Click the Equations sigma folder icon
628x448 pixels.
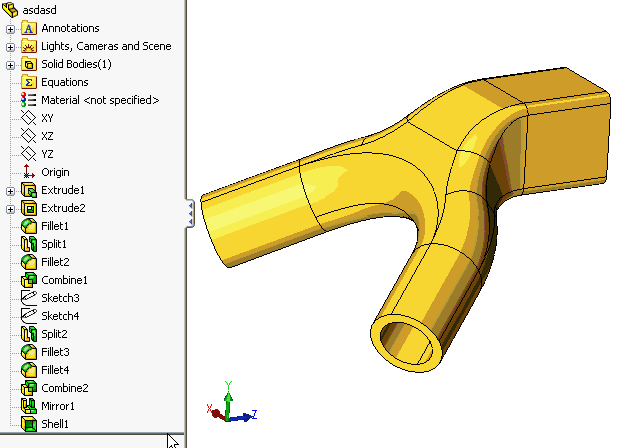tap(29, 82)
